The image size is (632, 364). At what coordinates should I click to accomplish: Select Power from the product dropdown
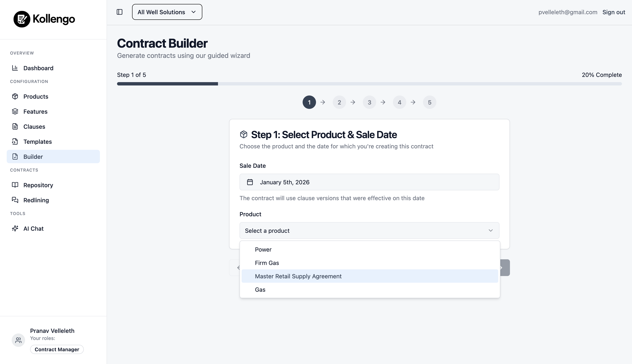point(263,249)
